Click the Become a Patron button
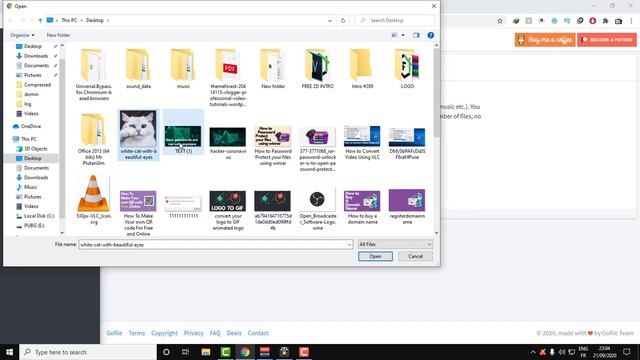This screenshot has height=360, width=640. pos(607,40)
